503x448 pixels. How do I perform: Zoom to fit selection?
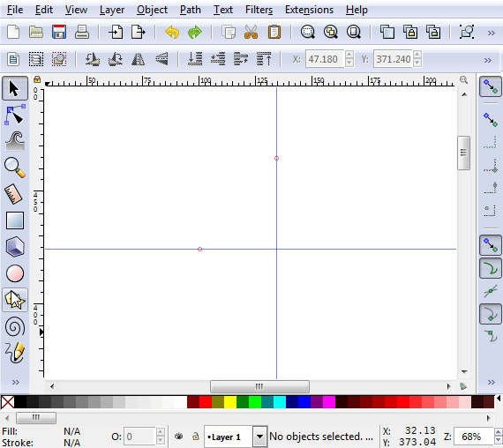[x=308, y=32]
